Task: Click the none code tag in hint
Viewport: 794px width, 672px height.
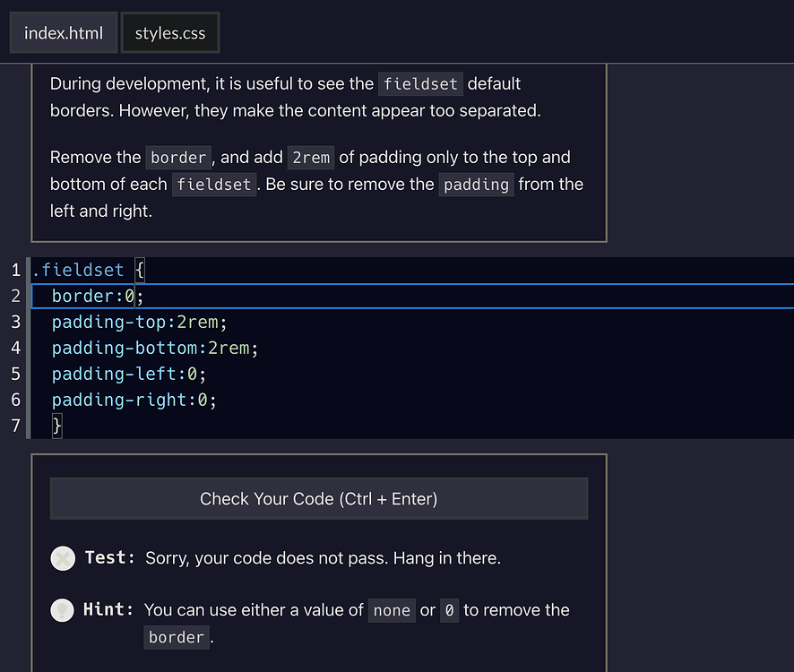Action: pos(392,611)
